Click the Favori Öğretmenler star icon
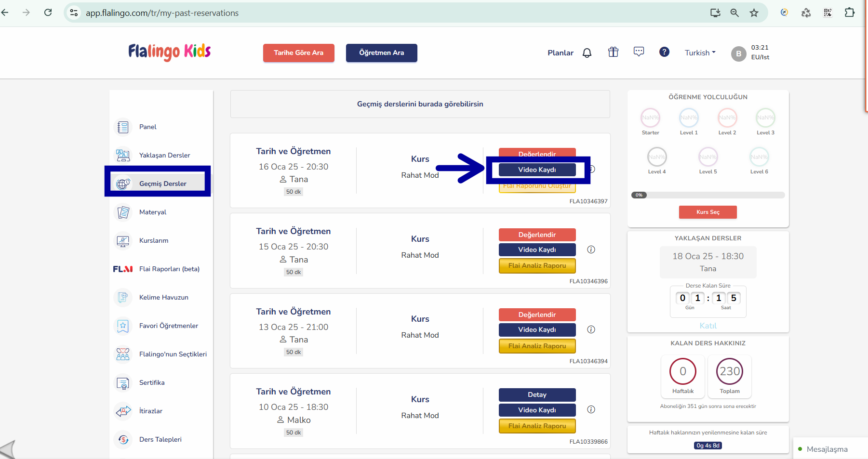868x459 pixels. (123, 326)
